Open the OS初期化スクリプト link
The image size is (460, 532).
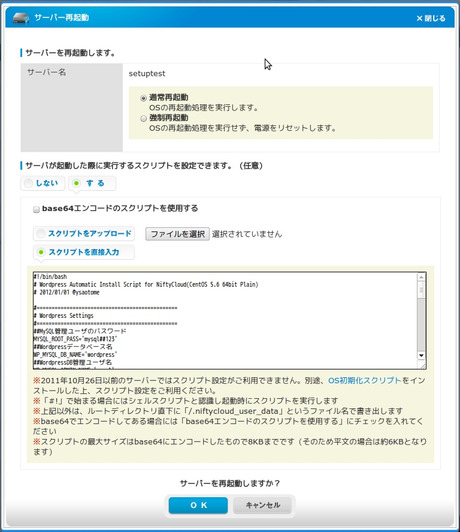(365, 380)
